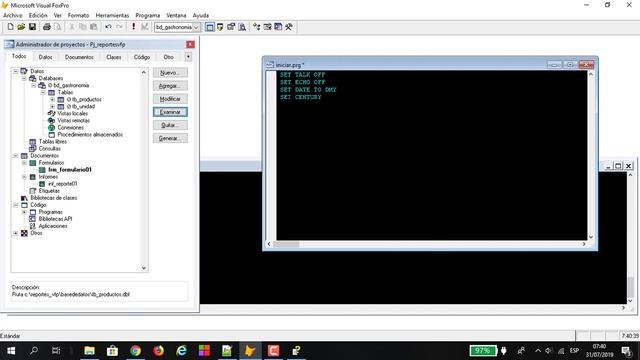Open the Ventana menu

(176, 15)
